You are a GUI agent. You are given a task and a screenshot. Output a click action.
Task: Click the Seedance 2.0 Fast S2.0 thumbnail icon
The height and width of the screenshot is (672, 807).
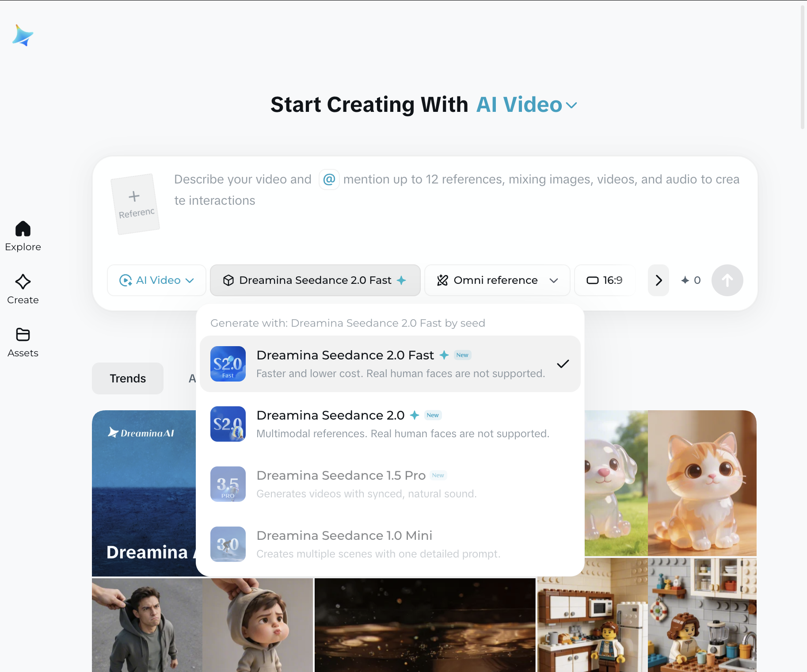coord(228,364)
